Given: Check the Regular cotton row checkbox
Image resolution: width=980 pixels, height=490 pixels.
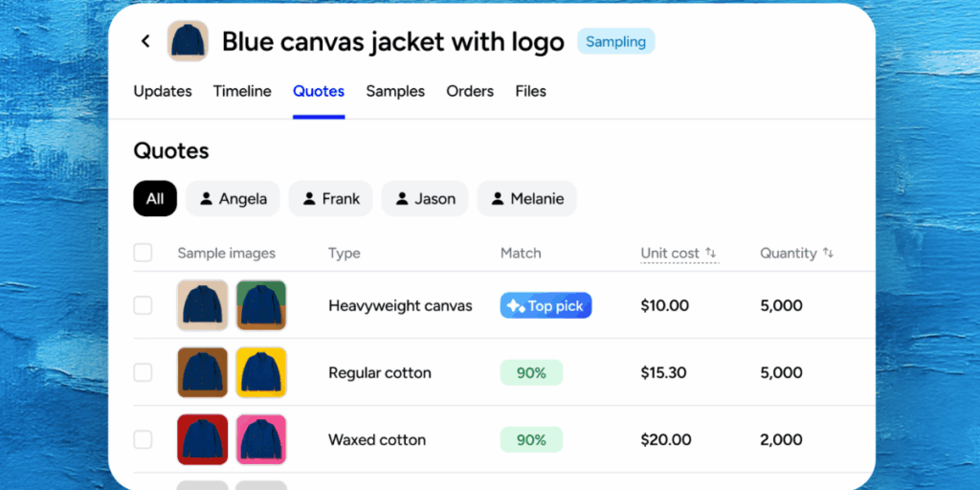Looking at the screenshot, I should (143, 372).
